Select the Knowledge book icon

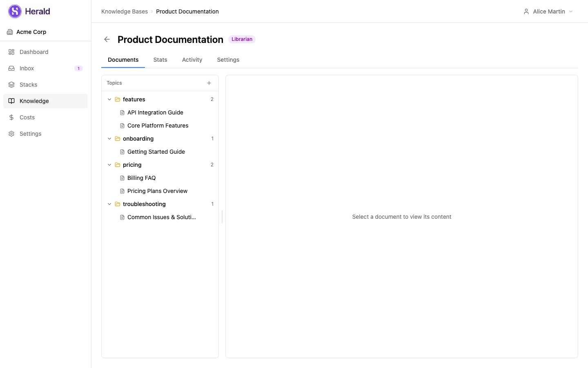pyautogui.click(x=11, y=101)
